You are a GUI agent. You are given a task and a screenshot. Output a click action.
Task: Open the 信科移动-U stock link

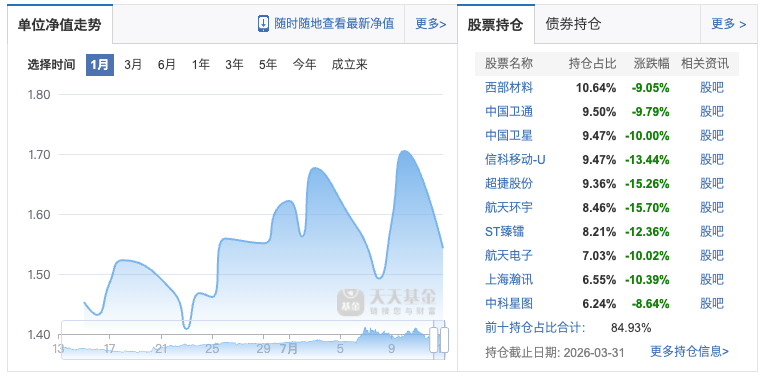point(516,159)
